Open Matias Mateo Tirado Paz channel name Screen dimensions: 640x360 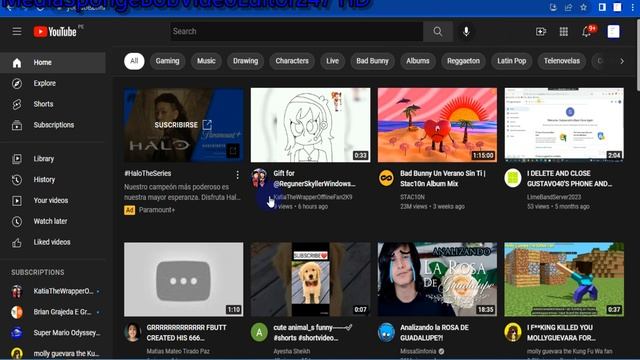tap(178, 351)
